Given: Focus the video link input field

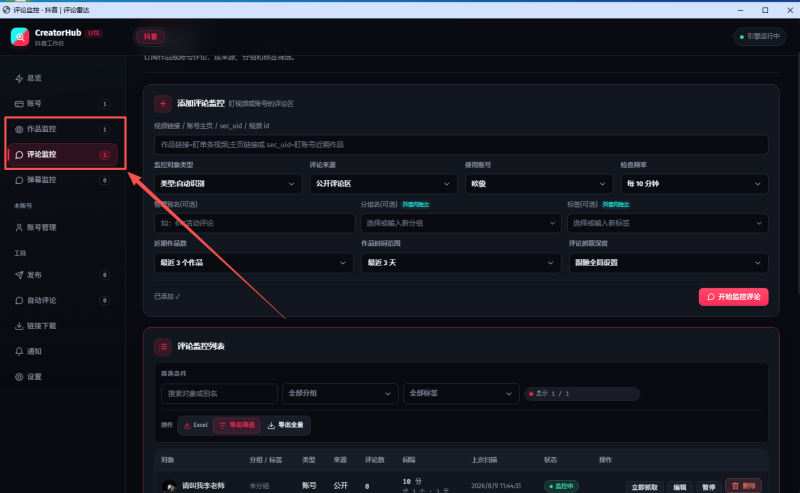Looking at the screenshot, I should point(461,145).
